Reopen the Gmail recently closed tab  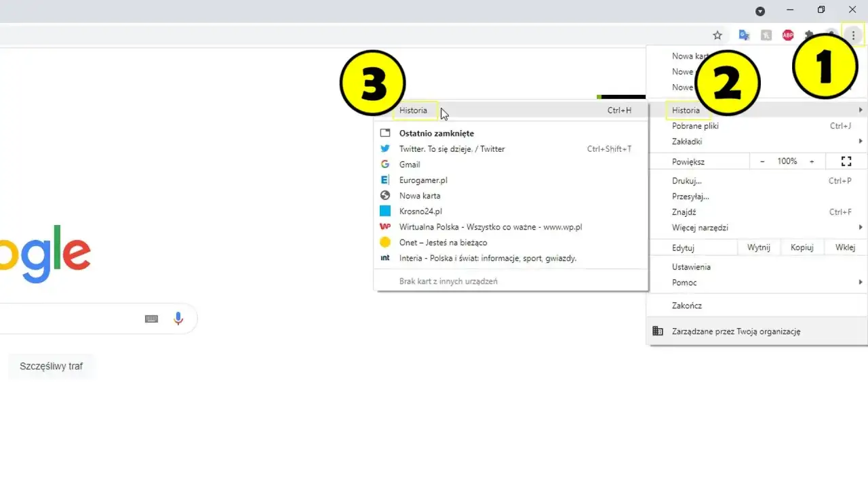tap(410, 165)
